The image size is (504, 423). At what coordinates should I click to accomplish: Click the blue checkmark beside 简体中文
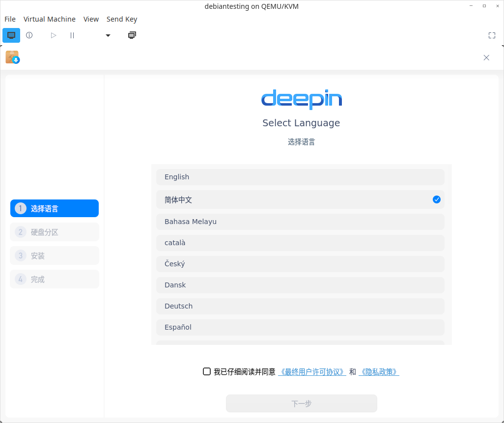pos(437,199)
